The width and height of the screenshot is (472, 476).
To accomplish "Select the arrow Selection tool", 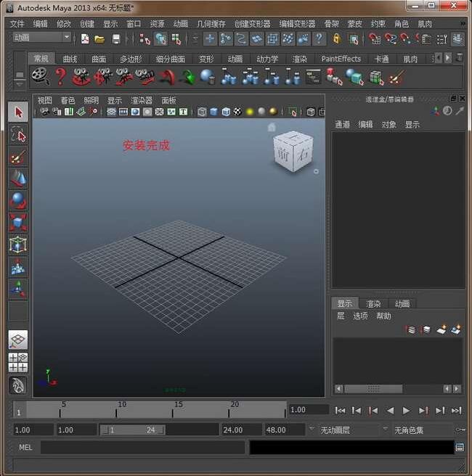I will 18,112.
